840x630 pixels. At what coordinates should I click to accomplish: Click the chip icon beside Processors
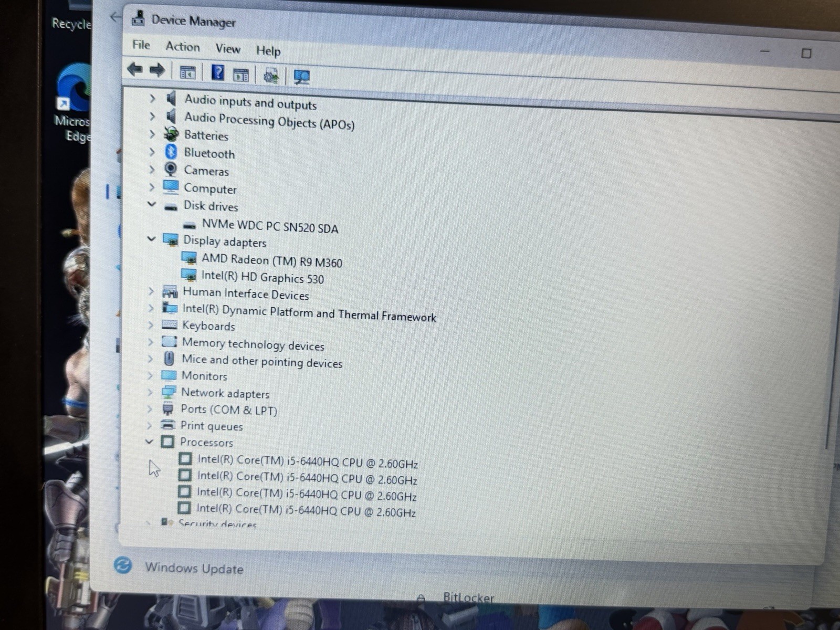167,442
